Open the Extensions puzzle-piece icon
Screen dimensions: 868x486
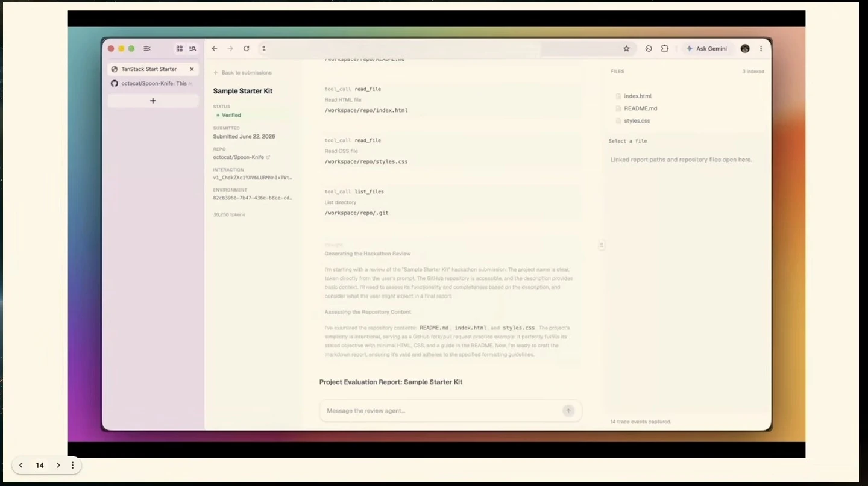pos(665,49)
